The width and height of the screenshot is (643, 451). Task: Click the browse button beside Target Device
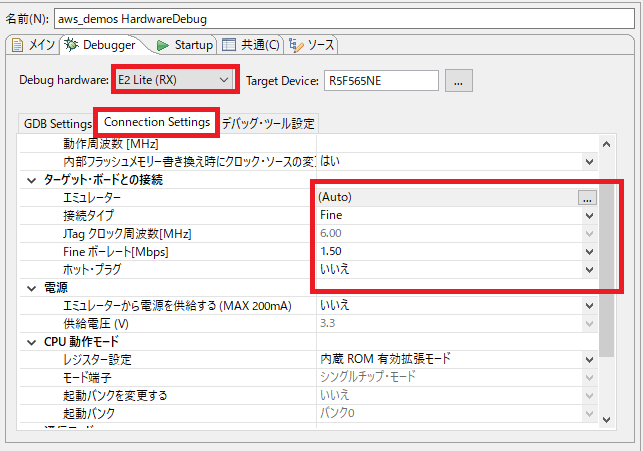[458, 81]
